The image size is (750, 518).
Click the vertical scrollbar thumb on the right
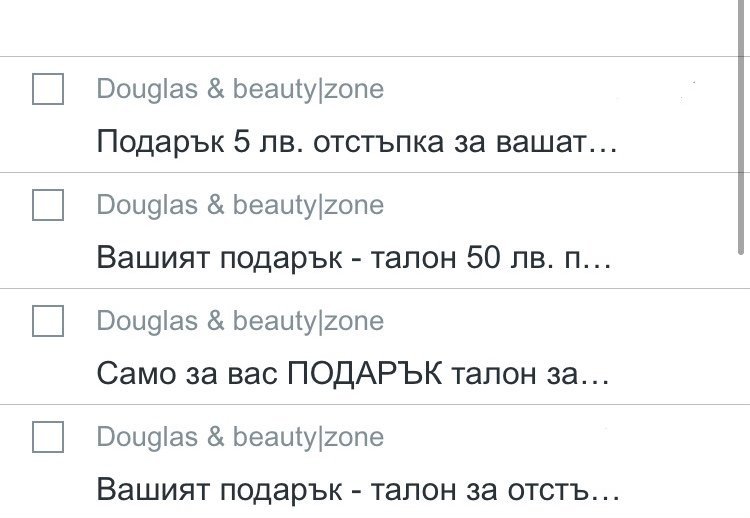(x=741, y=127)
